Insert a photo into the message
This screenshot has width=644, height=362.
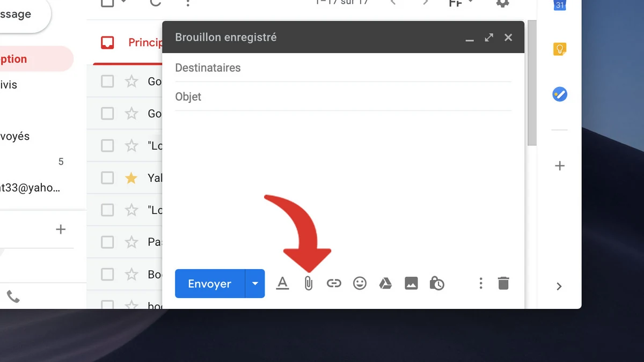point(411,283)
